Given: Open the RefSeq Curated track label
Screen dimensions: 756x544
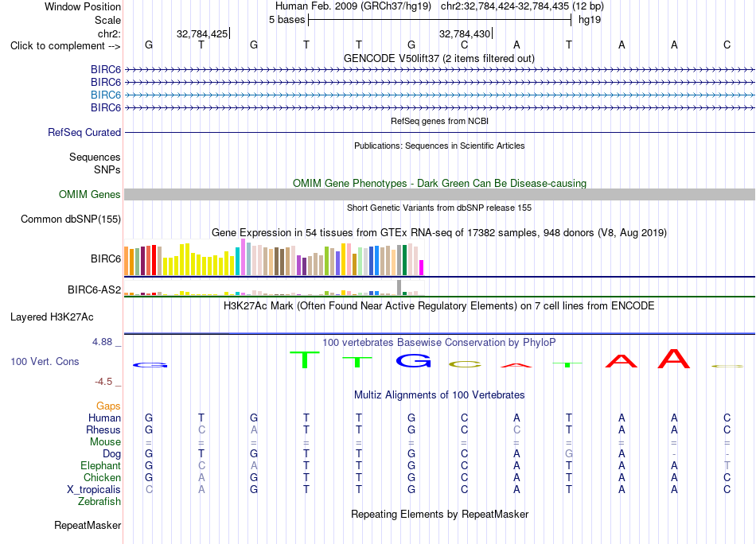Looking at the screenshot, I should pyautogui.click(x=84, y=133).
